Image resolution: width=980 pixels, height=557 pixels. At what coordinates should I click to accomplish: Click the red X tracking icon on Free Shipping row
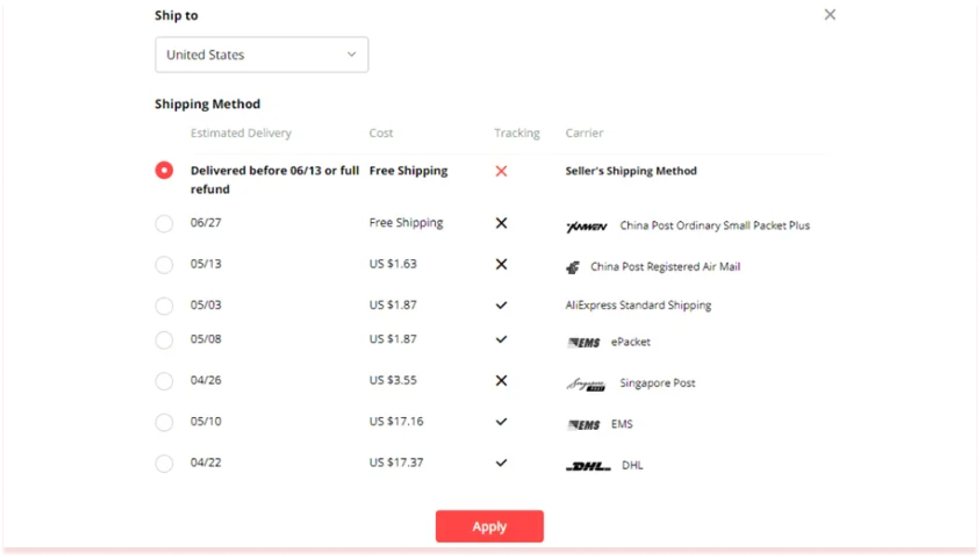pos(501,171)
